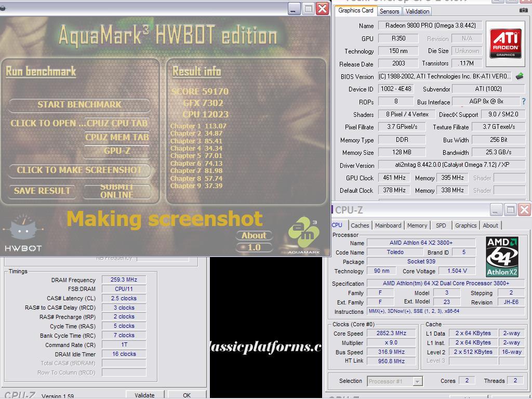Click the Package value Socket 939
Image resolution: width=532 pixels, height=399 pixels.
tap(421, 261)
